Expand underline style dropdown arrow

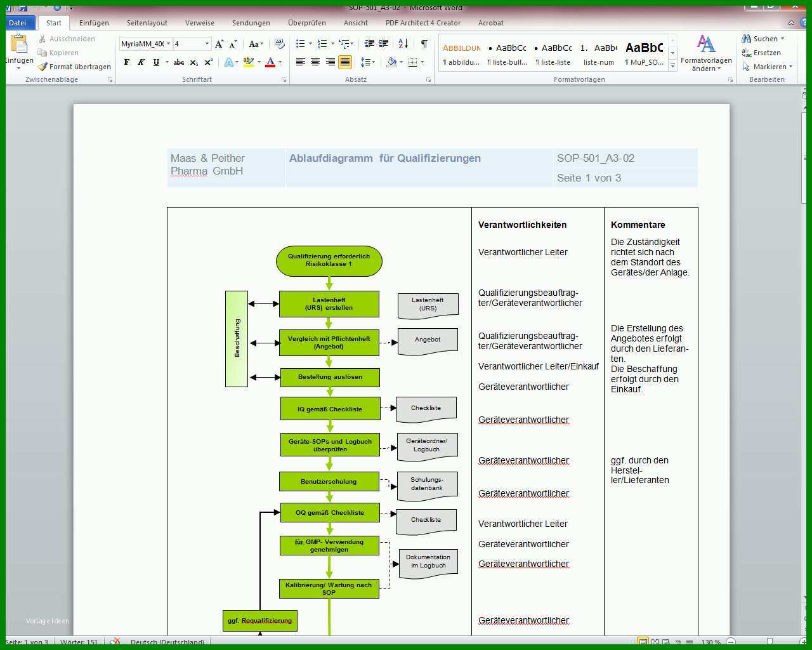point(167,62)
